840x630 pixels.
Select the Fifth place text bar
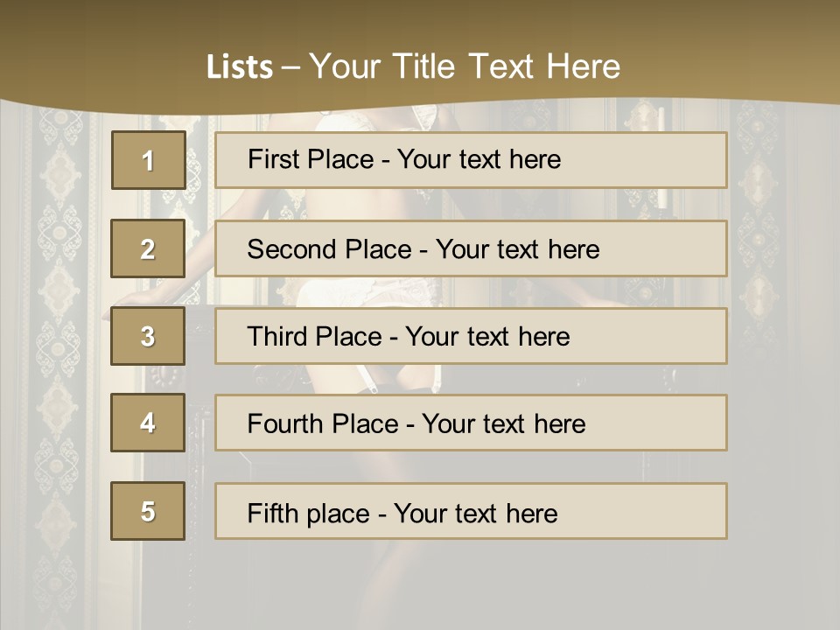coord(471,511)
